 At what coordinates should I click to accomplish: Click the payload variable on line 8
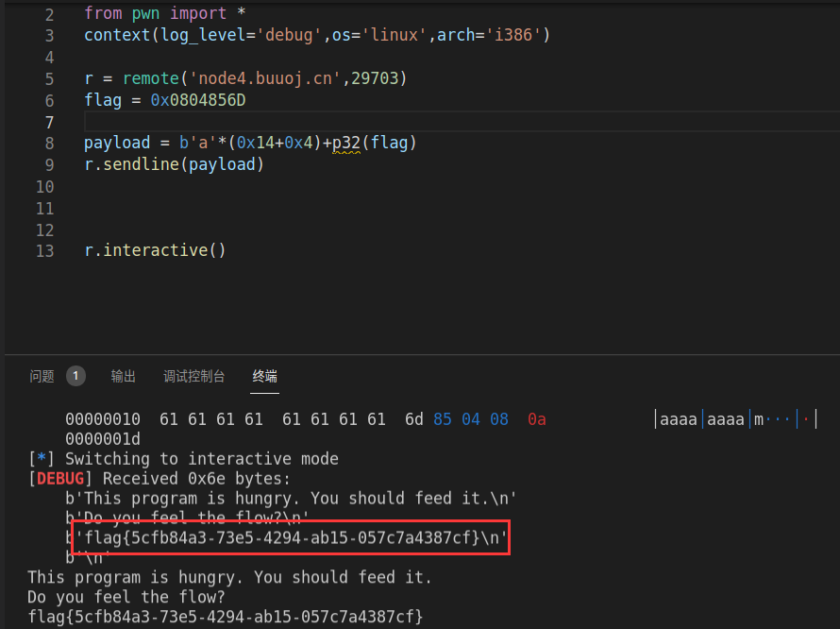pos(117,144)
